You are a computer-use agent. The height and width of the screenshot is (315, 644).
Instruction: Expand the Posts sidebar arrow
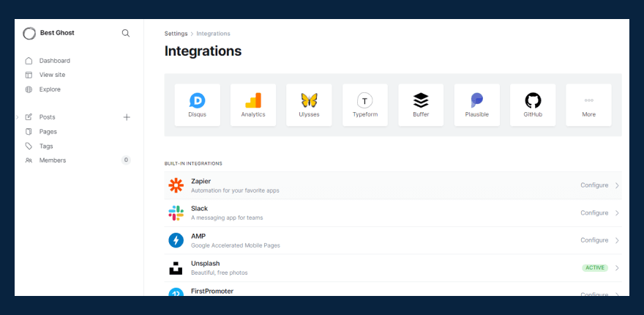tap(18, 117)
